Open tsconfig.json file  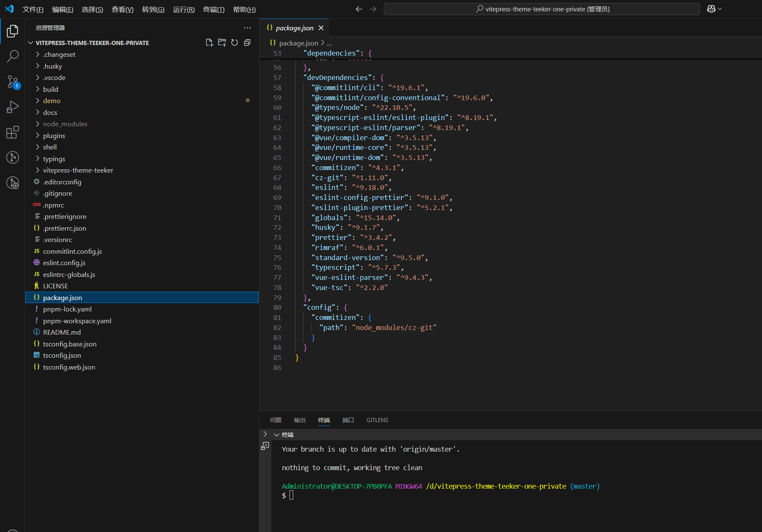[62, 355]
